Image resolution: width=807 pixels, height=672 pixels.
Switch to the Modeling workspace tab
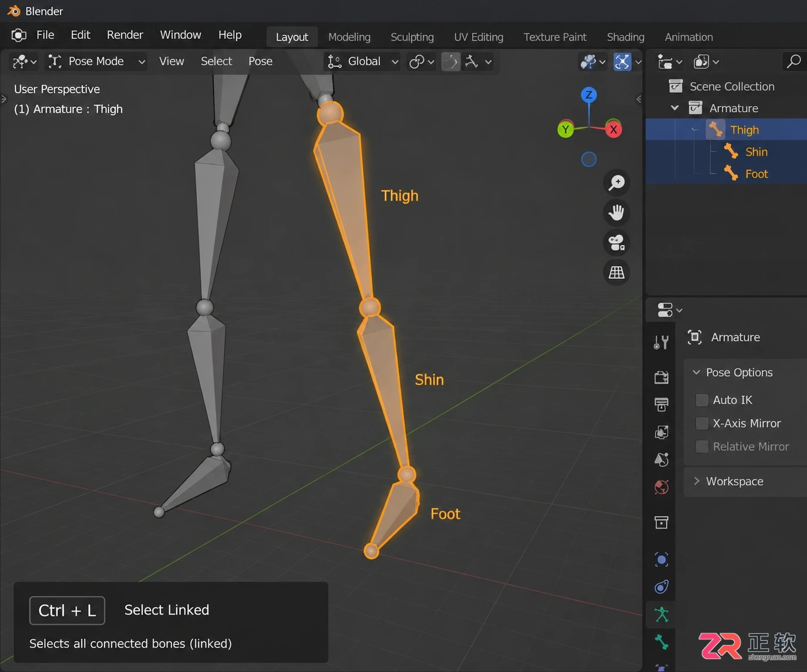349,37
